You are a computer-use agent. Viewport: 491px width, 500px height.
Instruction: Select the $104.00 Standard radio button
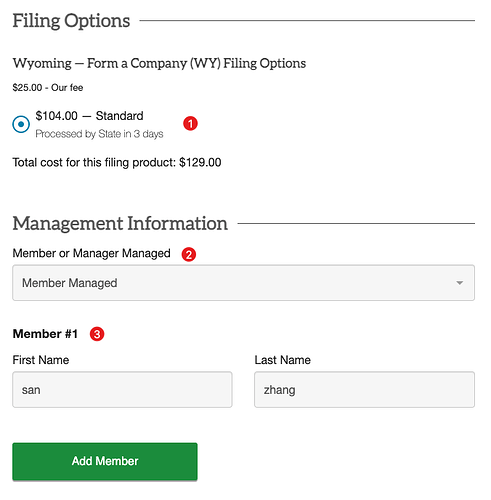pos(21,124)
